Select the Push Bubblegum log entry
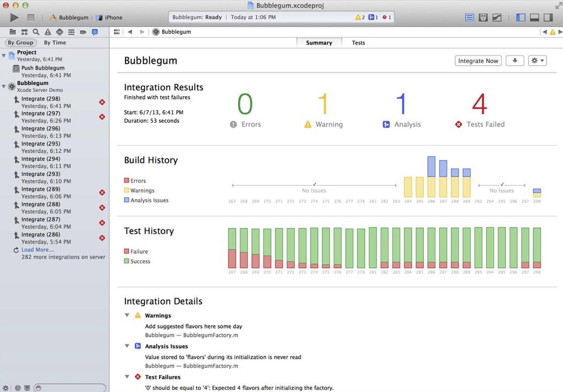Image resolution: width=563 pixels, height=392 pixels. [54, 71]
